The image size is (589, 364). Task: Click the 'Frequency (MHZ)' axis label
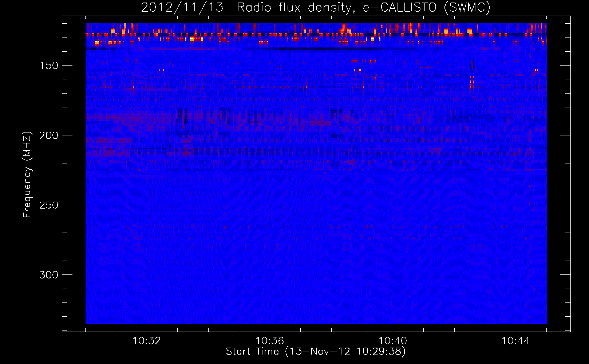click(x=27, y=175)
